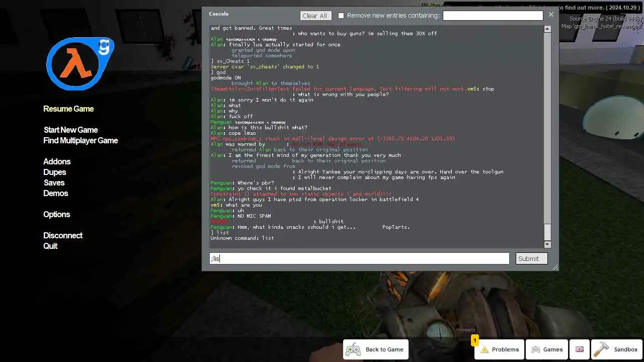Open the Saves menu
Screen dimensions: 644x362
point(54,183)
